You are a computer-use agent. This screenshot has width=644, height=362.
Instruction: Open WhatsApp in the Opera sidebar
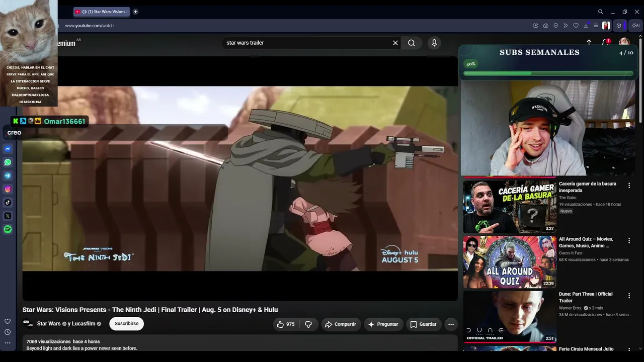click(x=8, y=162)
